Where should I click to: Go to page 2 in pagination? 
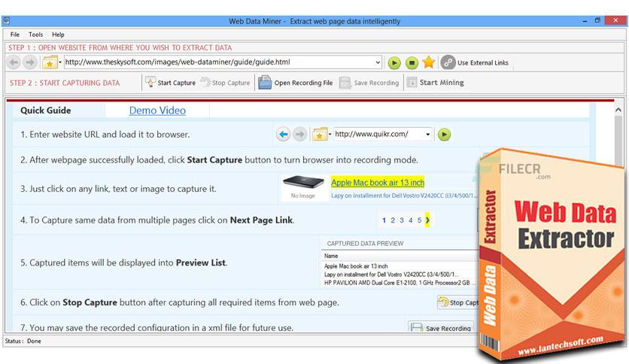tap(393, 220)
